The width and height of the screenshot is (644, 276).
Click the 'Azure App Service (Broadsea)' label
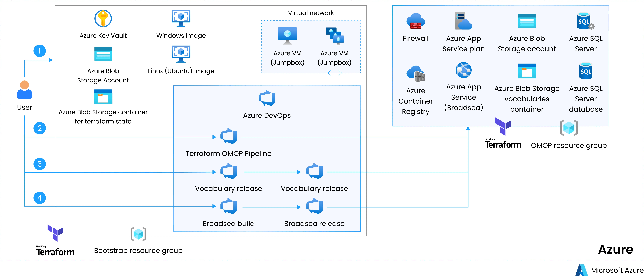coord(463,97)
